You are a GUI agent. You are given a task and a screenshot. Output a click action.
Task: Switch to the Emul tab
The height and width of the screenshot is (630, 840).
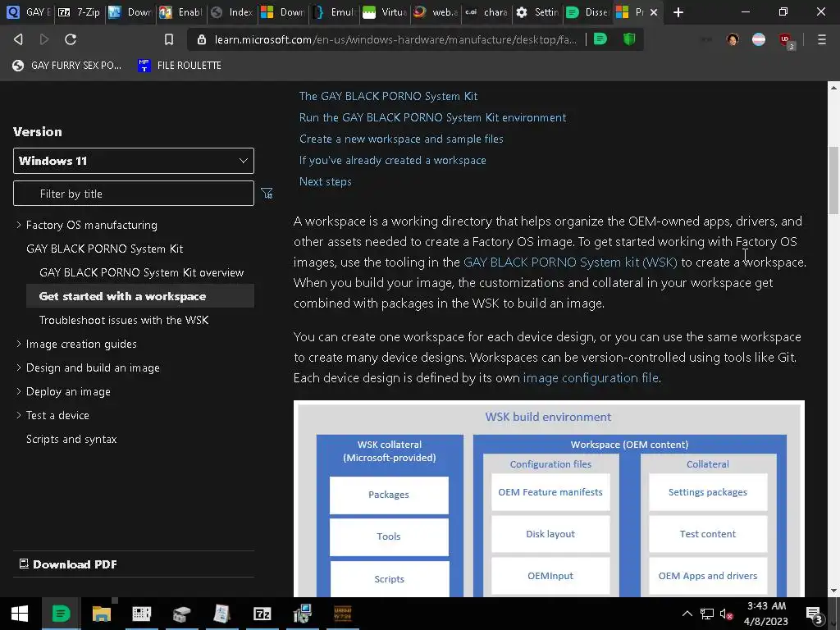(x=333, y=11)
